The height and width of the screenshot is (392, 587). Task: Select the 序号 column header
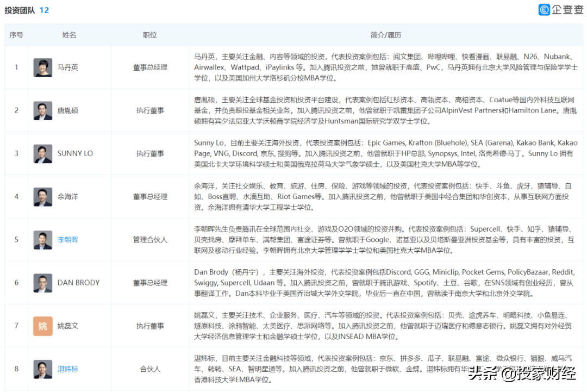[x=16, y=34]
